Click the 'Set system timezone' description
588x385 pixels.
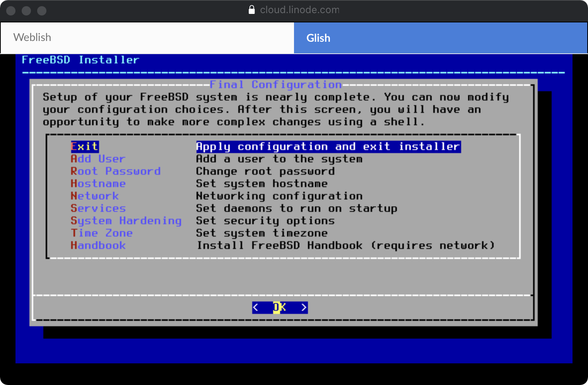[x=262, y=233]
